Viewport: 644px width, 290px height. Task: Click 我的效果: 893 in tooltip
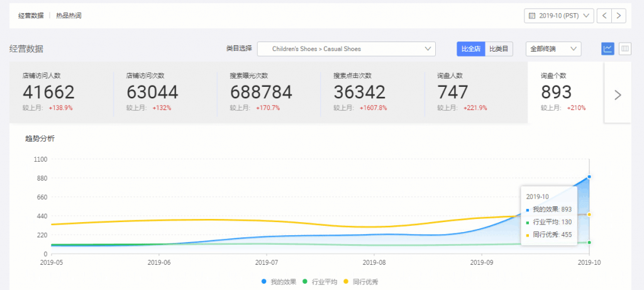pyautogui.click(x=549, y=209)
